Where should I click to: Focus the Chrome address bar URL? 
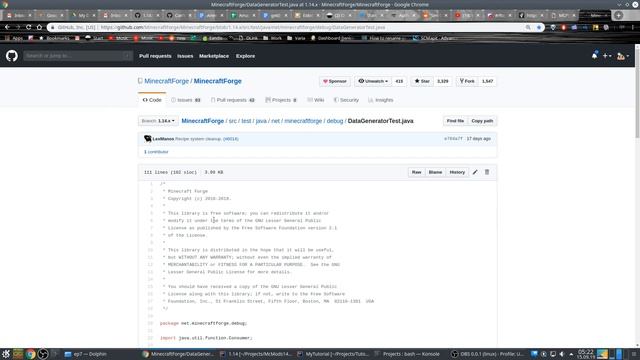tap(243, 27)
